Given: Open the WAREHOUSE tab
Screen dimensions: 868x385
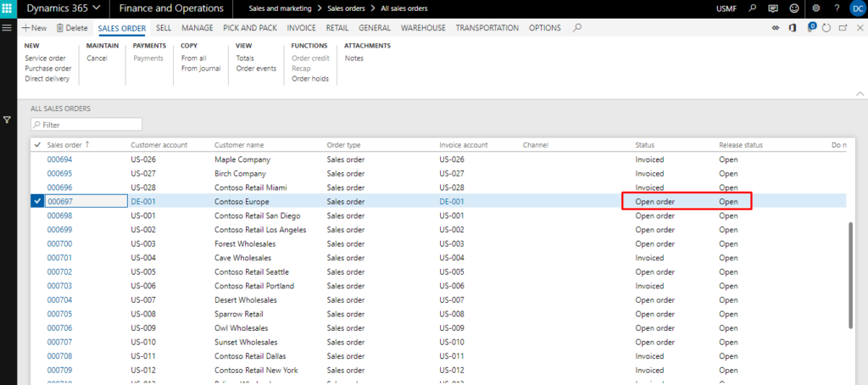Looking at the screenshot, I should pyautogui.click(x=423, y=28).
